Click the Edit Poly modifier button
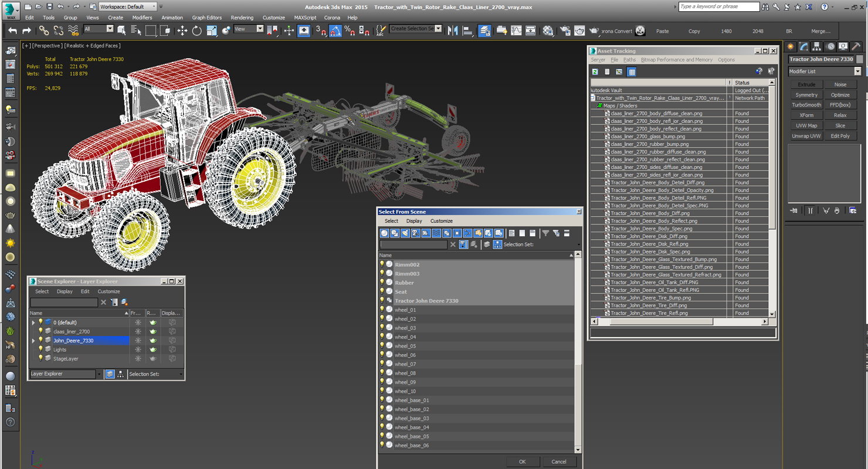868x469 pixels. pos(840,136)
